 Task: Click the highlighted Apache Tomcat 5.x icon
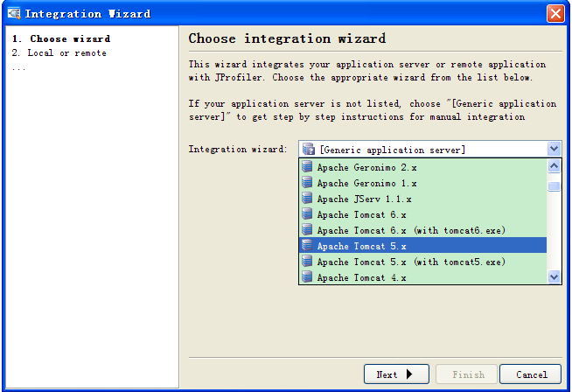point(307,246)
